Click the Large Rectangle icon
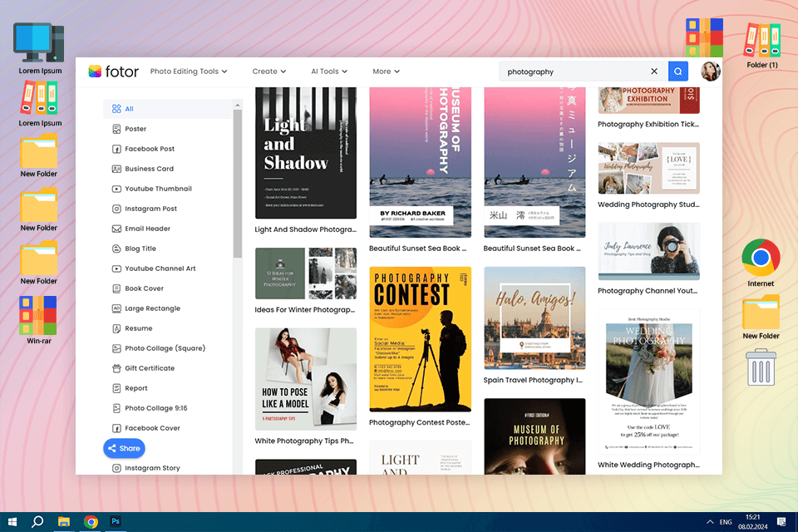Viewport: 798px width, 532px height. click(x=116, y=308)
